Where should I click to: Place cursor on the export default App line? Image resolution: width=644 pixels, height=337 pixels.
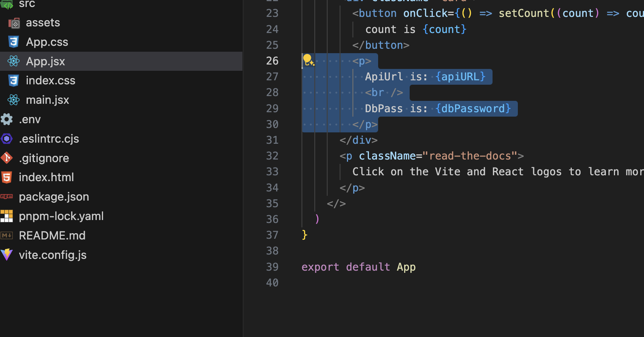pyautogui.click(x=359, y=267)
